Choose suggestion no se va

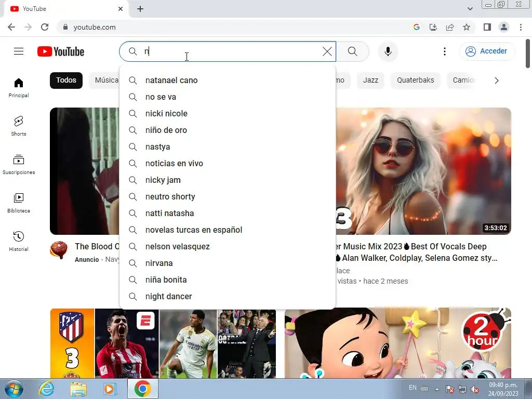click(228, 97)
